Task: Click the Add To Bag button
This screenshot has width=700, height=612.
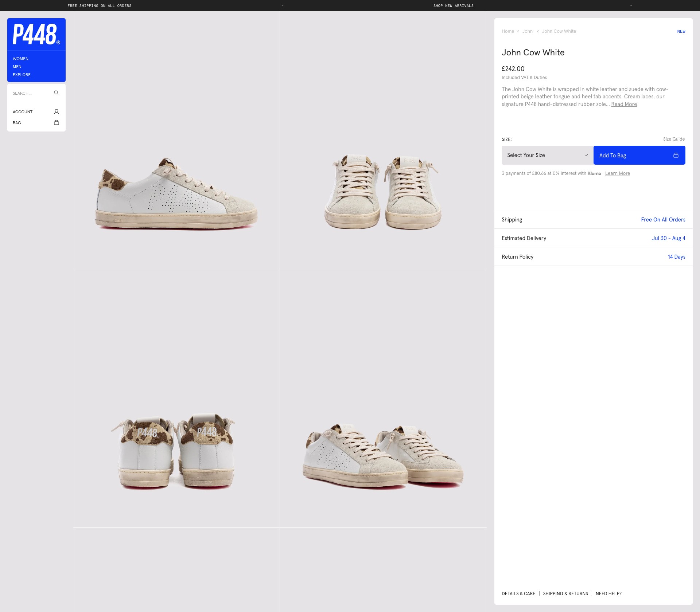Action: [639, 155]
